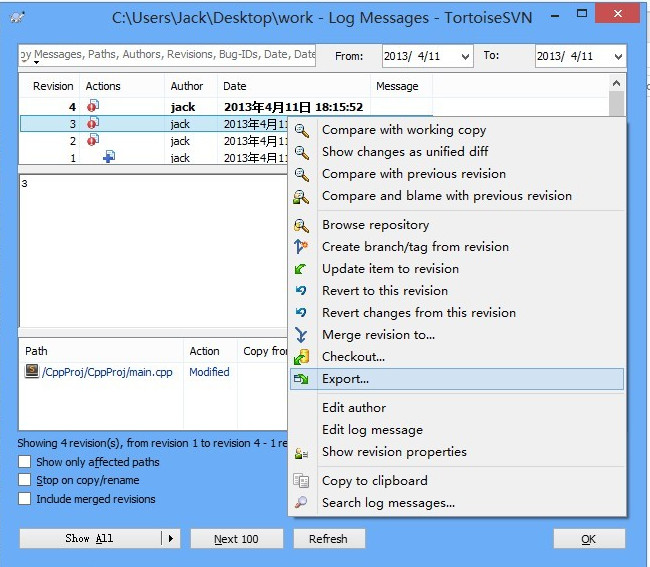Click the Refresh button

click(329, 538)
